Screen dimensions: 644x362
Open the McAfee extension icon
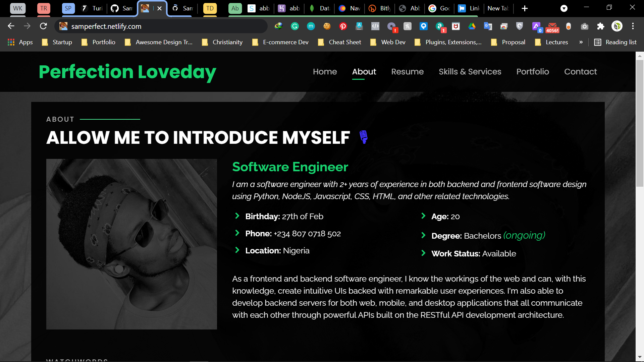coord(456,26)
